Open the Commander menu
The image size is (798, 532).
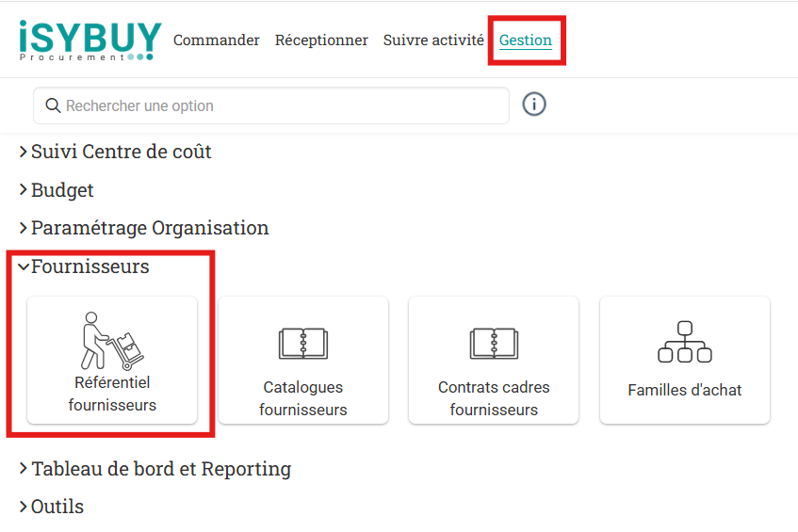coord(217,40)
